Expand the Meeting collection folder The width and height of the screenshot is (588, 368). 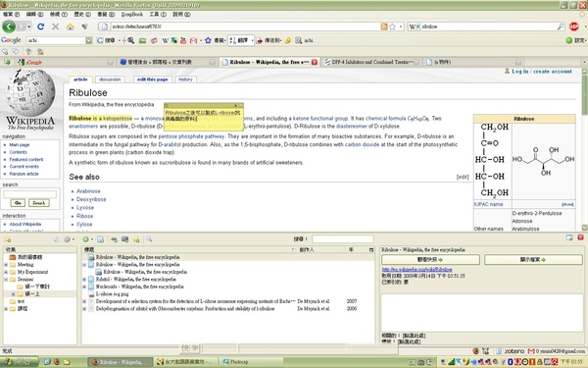(6, 265)
